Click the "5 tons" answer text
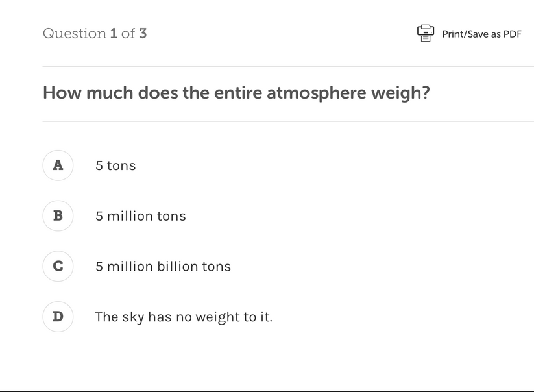Viewport: 534px width, 392px height. pos(115,165)
